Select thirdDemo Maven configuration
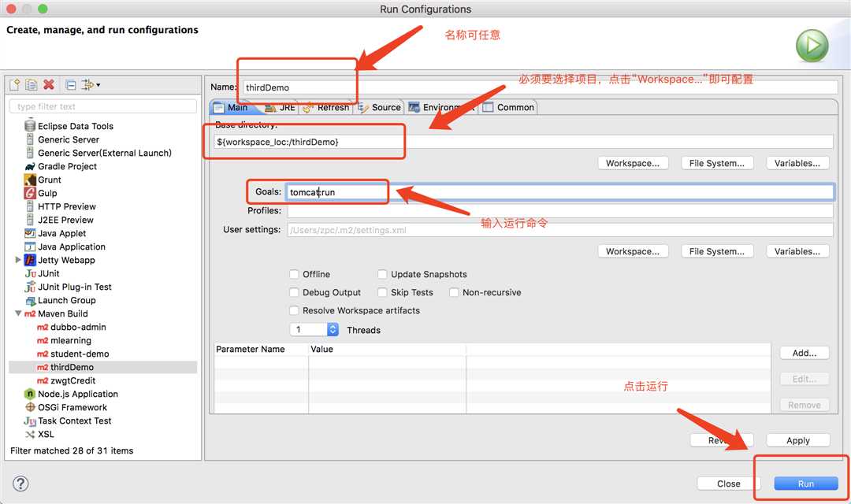 pyautogui.click(x=65, y=367)
